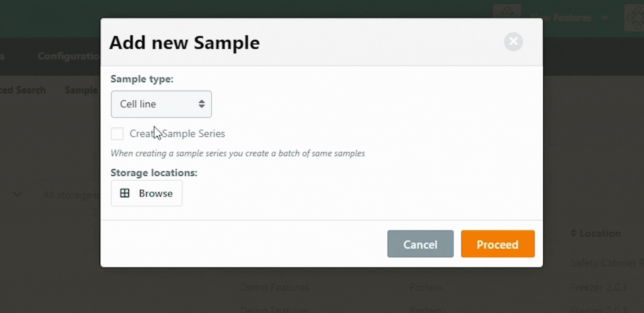
Task: Open the Configuration menu item
Action: pos(68,56)
